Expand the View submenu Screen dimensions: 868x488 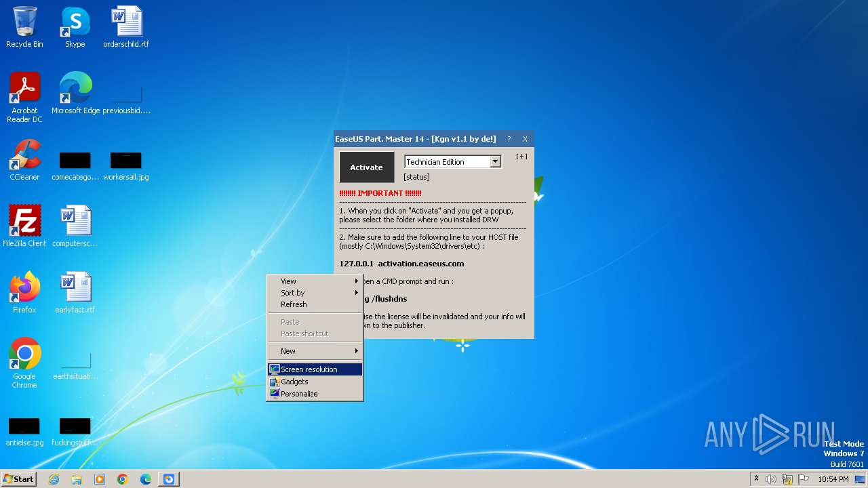[x=315, y=281]
